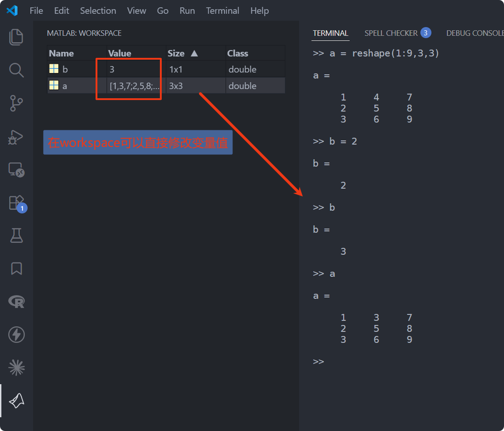The height and width of the screenshot is (431, 504).
Task: Open the Selection menu
Action: coord(98,11)
